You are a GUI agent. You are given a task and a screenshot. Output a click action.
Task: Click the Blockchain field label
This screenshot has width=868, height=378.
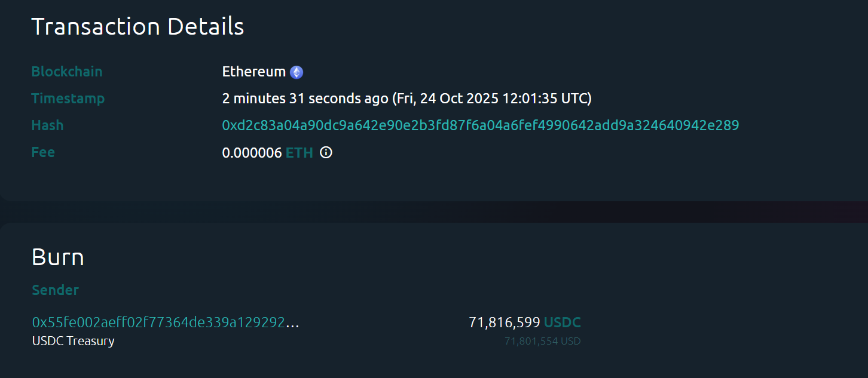pos(67,71)
